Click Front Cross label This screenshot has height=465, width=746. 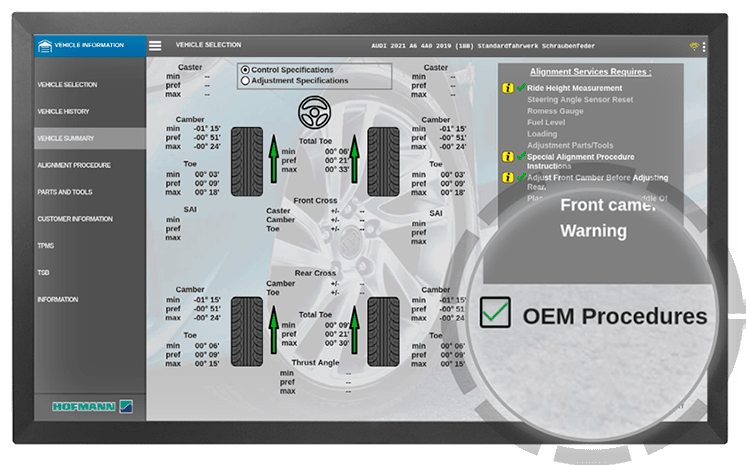pos(315,201)
